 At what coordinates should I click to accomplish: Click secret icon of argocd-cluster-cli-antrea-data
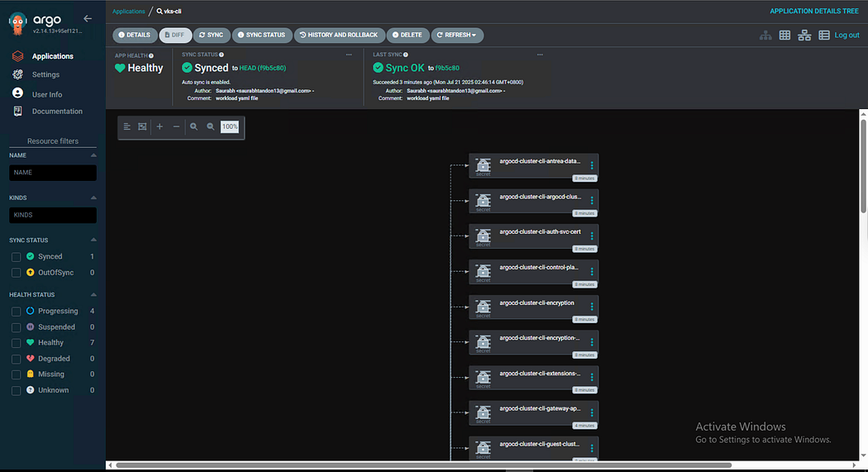(484, 164)
